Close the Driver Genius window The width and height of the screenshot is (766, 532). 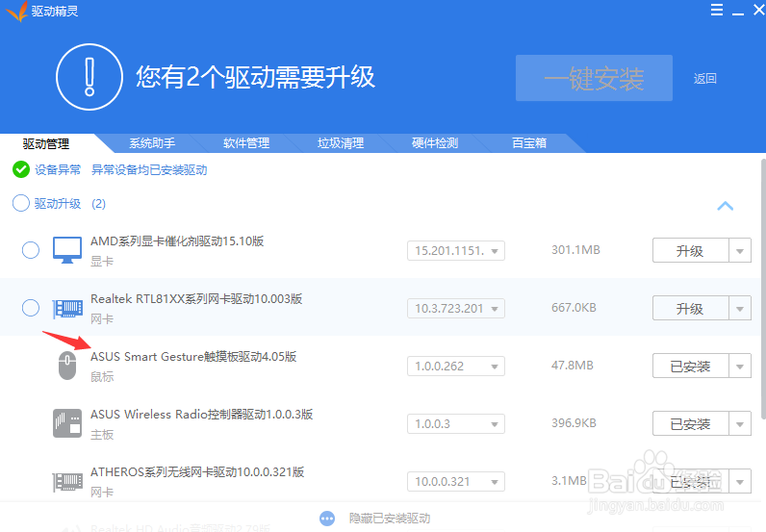(758, 10)
